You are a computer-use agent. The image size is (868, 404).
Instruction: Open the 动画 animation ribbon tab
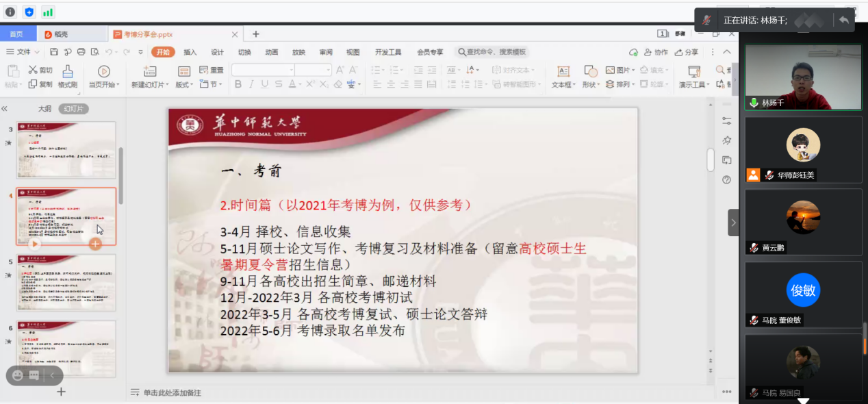272,52
